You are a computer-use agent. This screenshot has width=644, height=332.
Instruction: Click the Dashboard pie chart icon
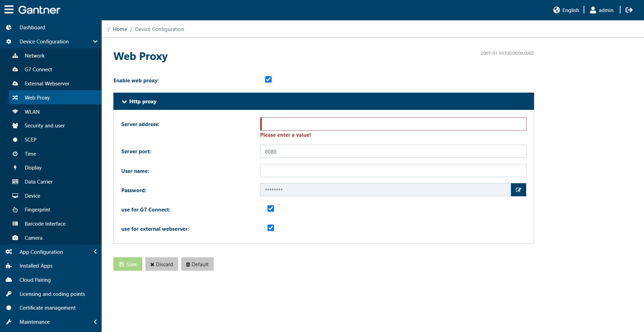point(9,28)
